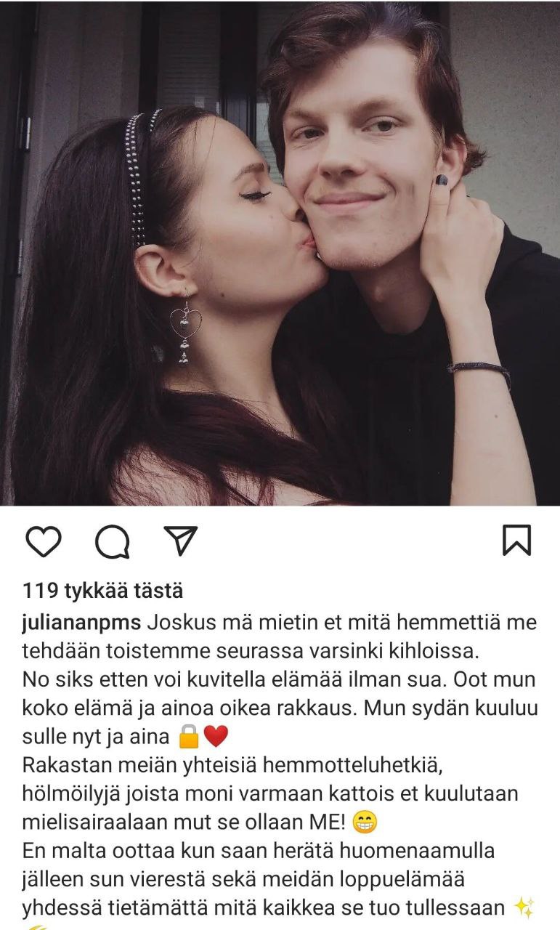Viewport: 560px width, 930px height.
Task: Like the post with the heart icon
Action: point(44,541)
